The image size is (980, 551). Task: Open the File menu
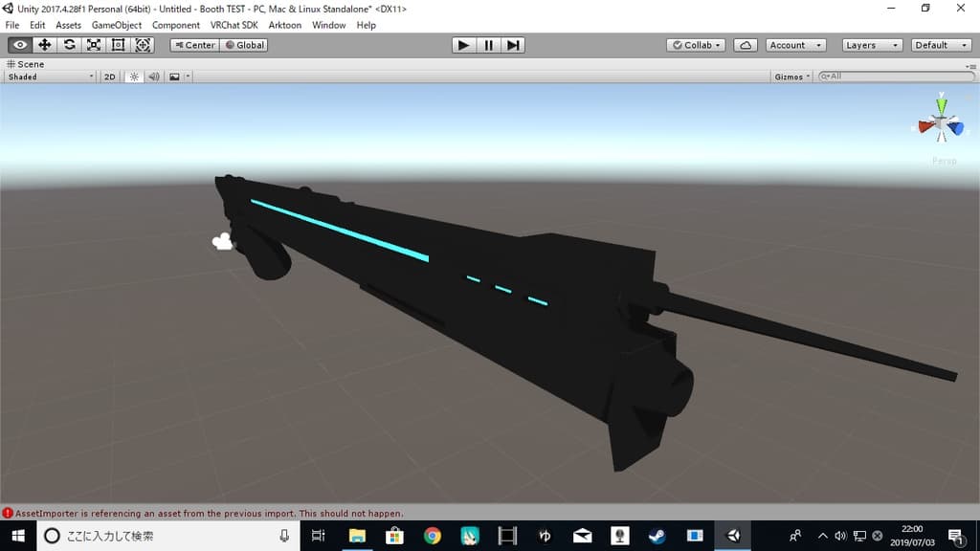(12, 25)
